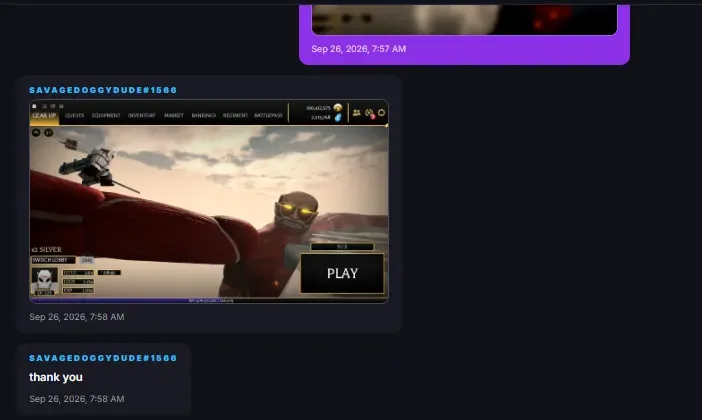Open SAVAGEDOGGYDUDE#1566 name above the game image
This screenshot has width=702, height=420.
pyautogui.click(x=103, y=90)
